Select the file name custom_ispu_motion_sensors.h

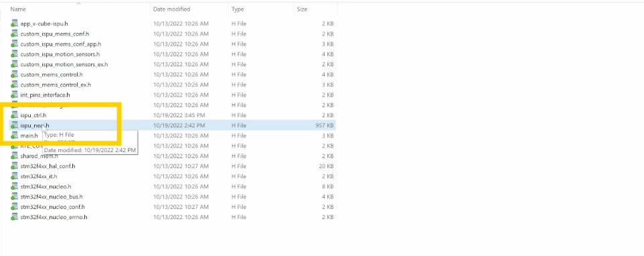(x=60, y=54)
